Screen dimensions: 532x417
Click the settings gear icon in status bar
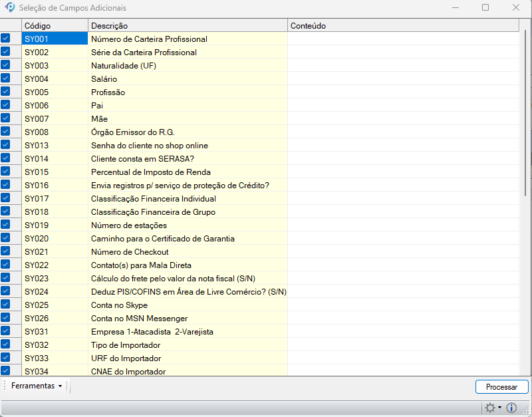[490, 408]
